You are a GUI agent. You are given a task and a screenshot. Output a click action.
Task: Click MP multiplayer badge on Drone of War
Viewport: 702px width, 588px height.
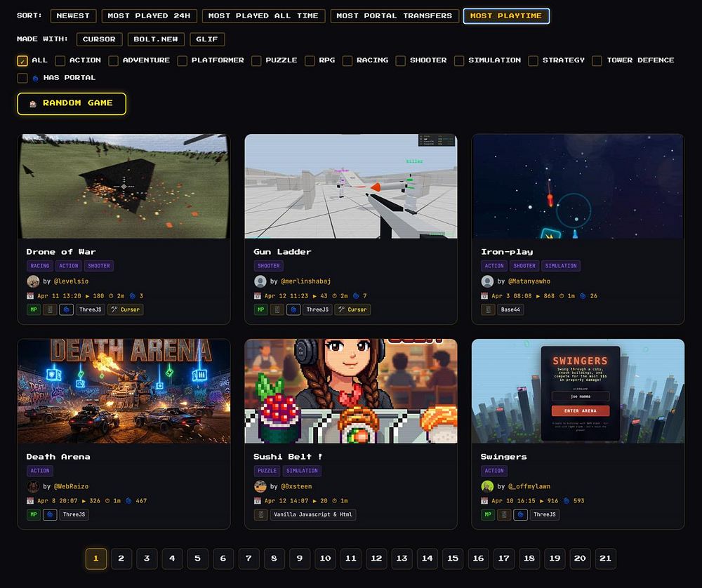pyautogui.click(x=34, y=309)
